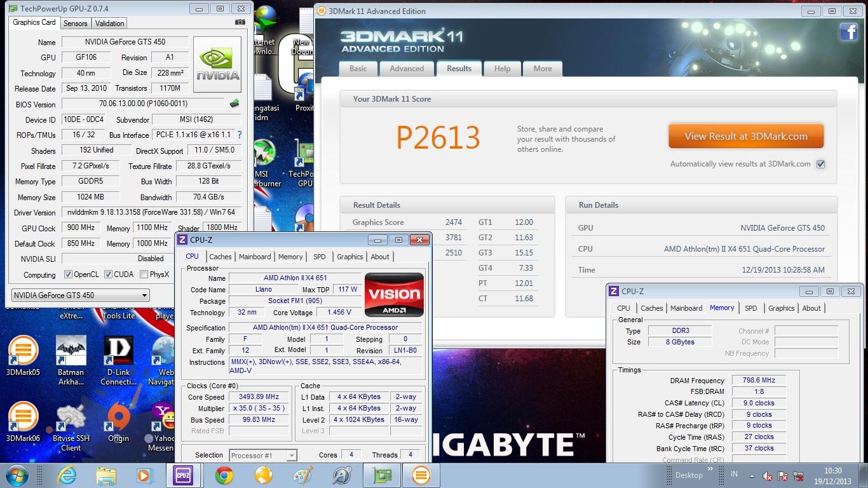
Task: Open Windows Explorer from the taskbar
Action: 106,475
